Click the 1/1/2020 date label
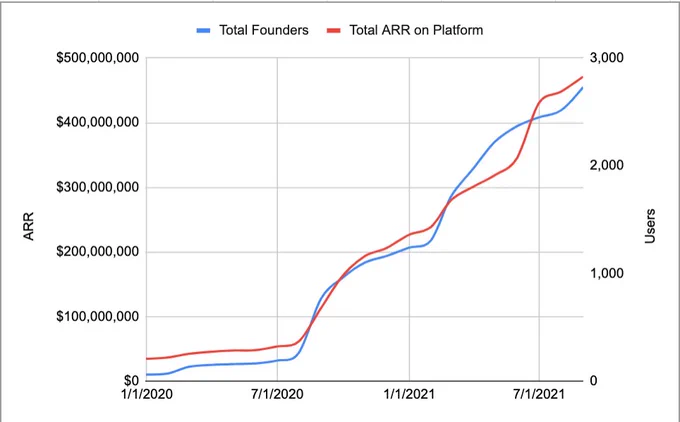680x422 pixels. pyautogui.click(x=147, y=394)
